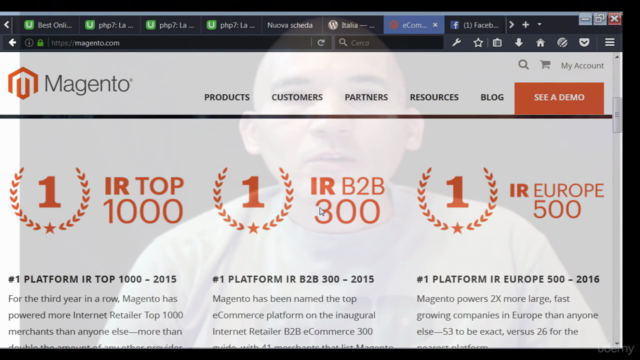Click scrollbar up arrow
The image size is (640, 360).
(617, 57)
